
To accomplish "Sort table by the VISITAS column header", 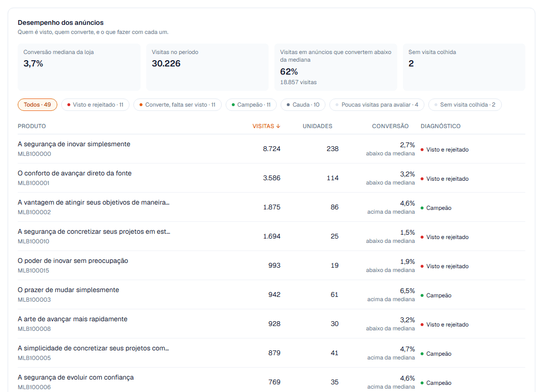I will [x=266, y=126].
